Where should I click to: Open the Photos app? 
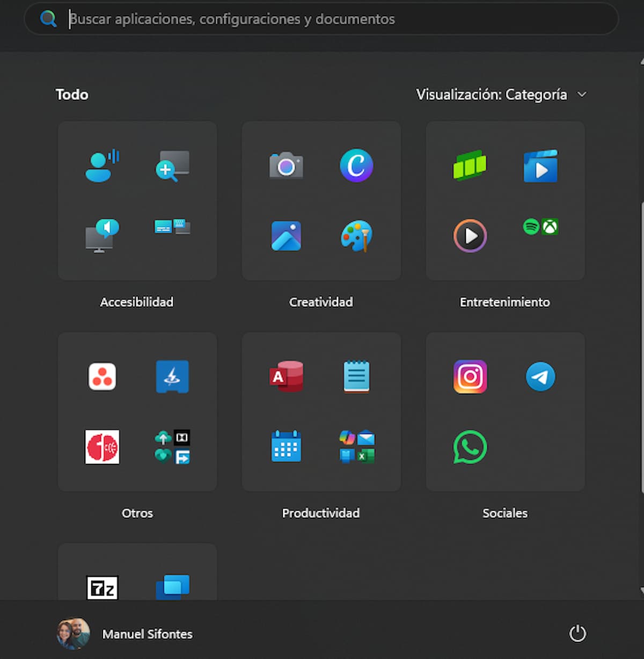pyautogui.click(x=286, y=236)
